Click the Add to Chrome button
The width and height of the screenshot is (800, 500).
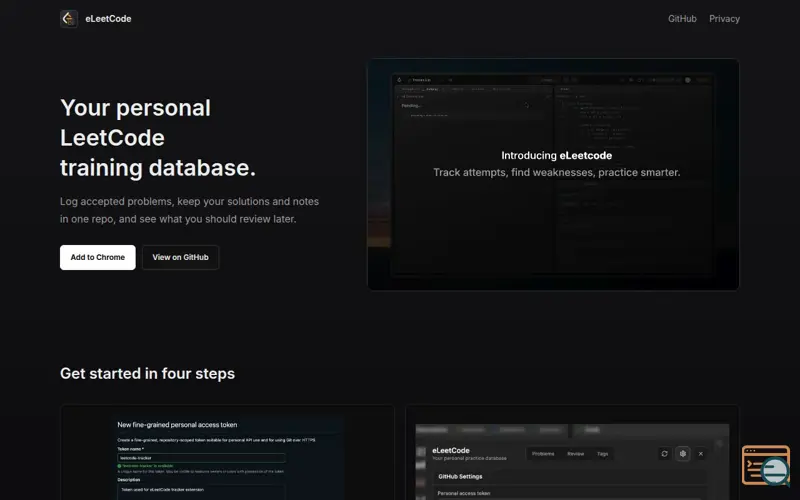coord(97,257)
